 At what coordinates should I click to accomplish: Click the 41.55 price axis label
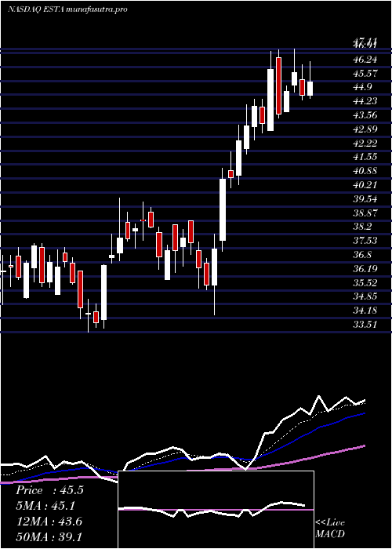(365, 157)
